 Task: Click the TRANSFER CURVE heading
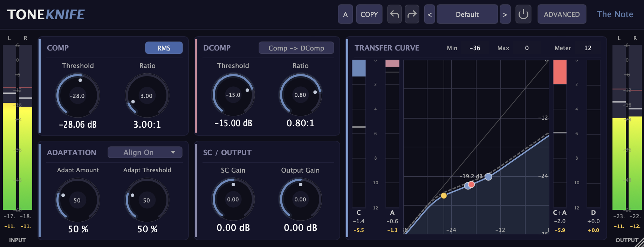tap(387, 48)
